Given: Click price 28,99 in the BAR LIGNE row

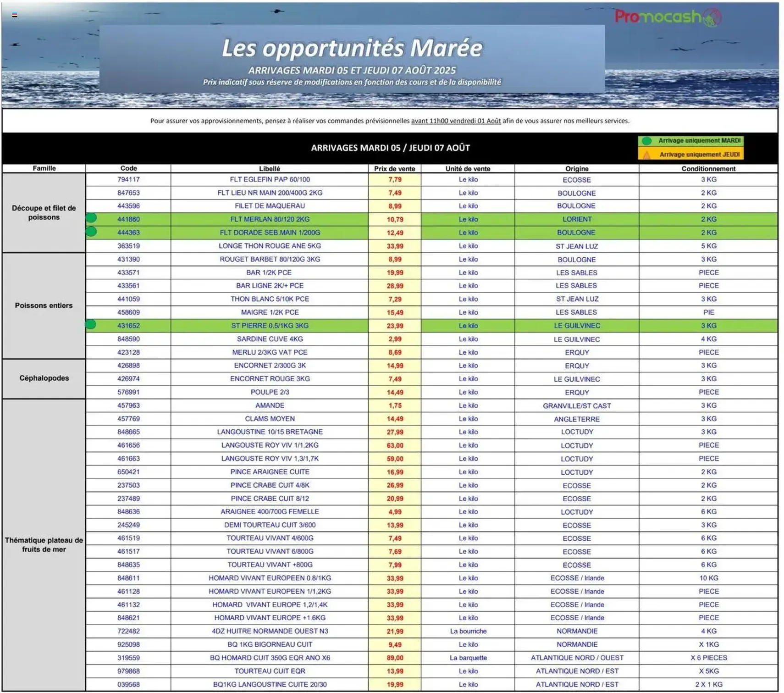Looking at the screenshot, I should [395, 286].
